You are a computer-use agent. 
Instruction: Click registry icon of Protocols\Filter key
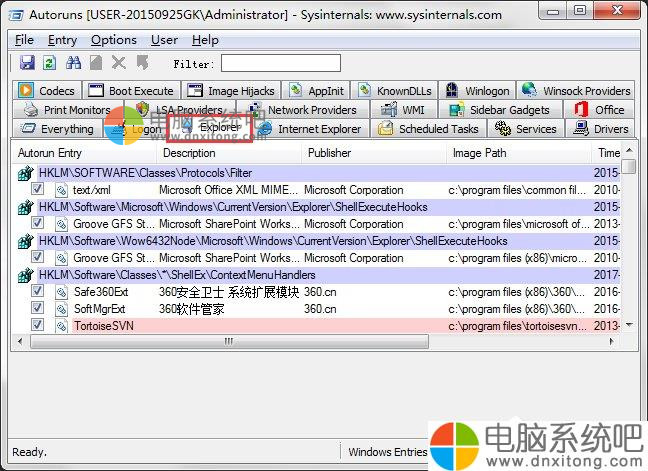[x=26, y=173]
